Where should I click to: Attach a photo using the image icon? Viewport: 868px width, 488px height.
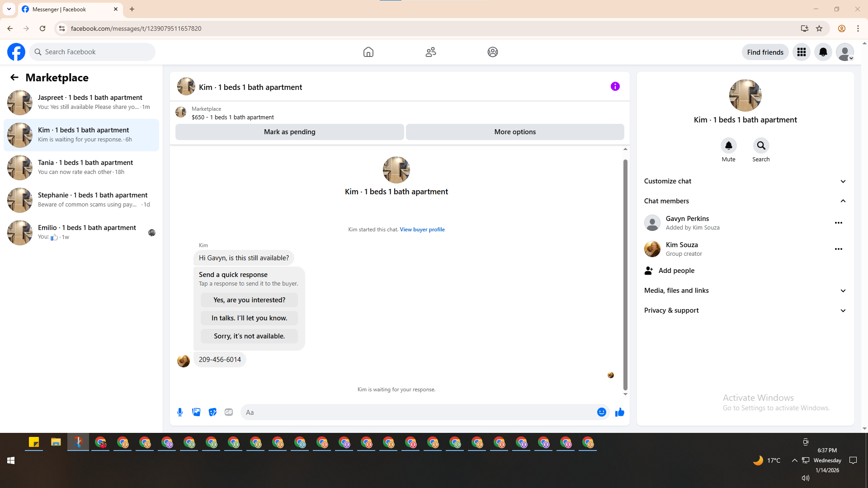(196, 412)
